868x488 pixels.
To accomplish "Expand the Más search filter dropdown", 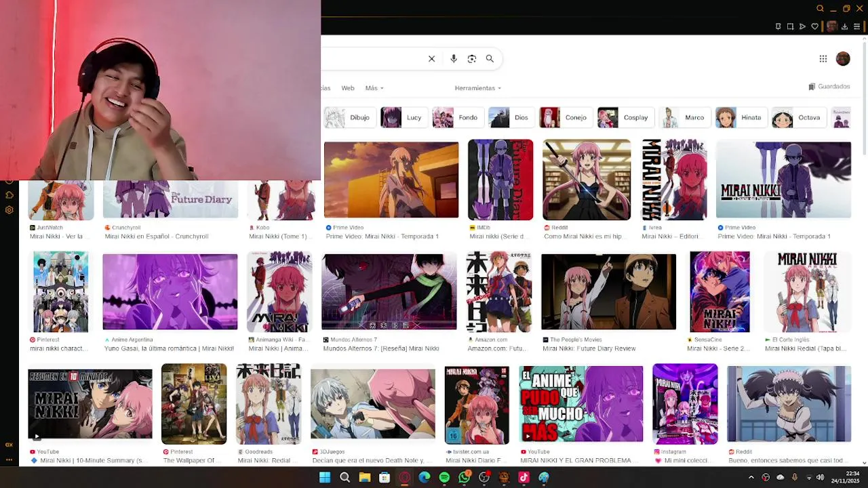I will point(374,88).
